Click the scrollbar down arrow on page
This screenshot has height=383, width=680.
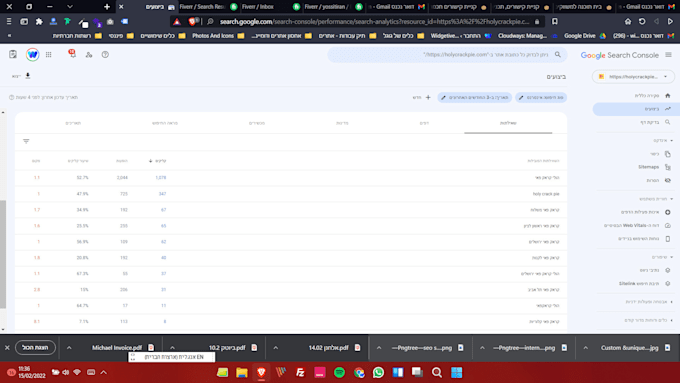tap(3, 330)
